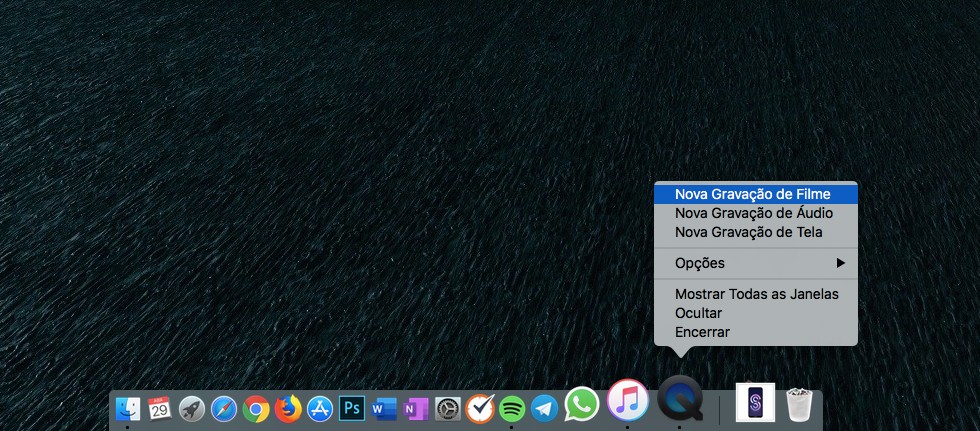Viewport: 980px width, 431px height.
Task: Open the Trash in the Dock
Action: pyautogui.click(x=799, y=405)
